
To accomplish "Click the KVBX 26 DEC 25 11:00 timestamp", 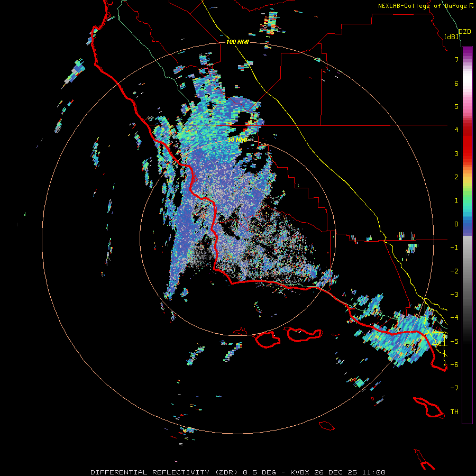I will tap(338, 472).
